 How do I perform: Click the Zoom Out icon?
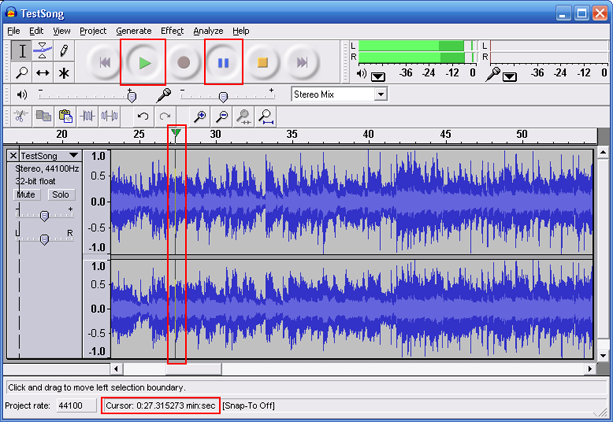222,116
